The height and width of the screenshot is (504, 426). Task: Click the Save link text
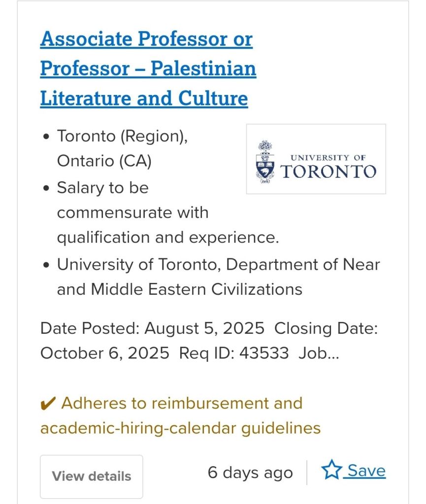tap(366, 471)
